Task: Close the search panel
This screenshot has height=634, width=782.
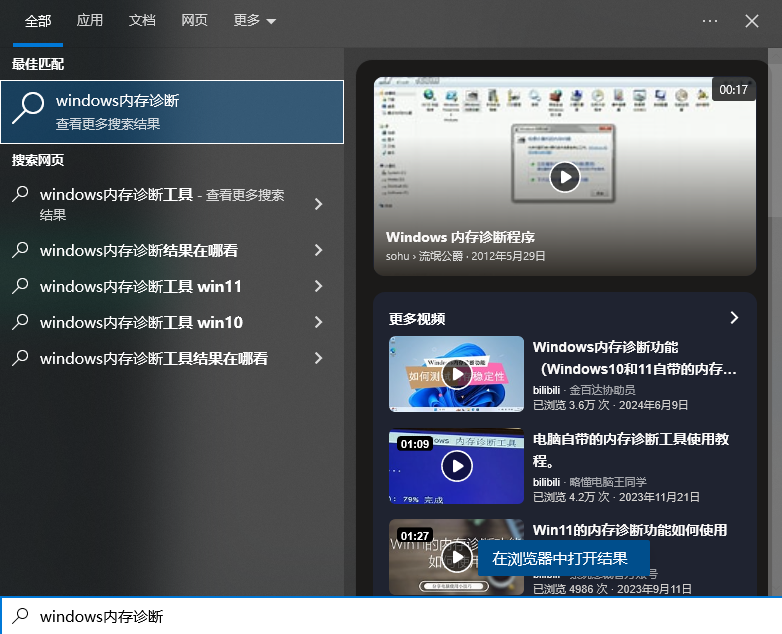Action: coord(752,21)
